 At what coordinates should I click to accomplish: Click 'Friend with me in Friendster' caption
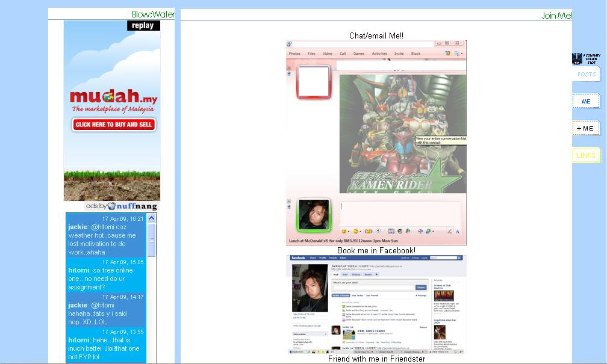coord(376,359)
